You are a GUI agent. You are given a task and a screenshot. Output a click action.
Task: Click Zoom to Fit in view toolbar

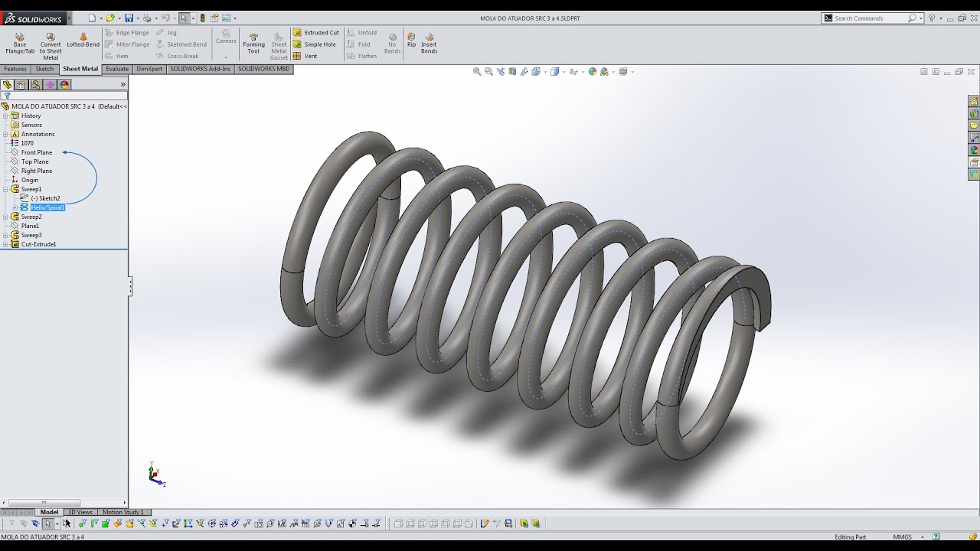click(x=477, y=72)
